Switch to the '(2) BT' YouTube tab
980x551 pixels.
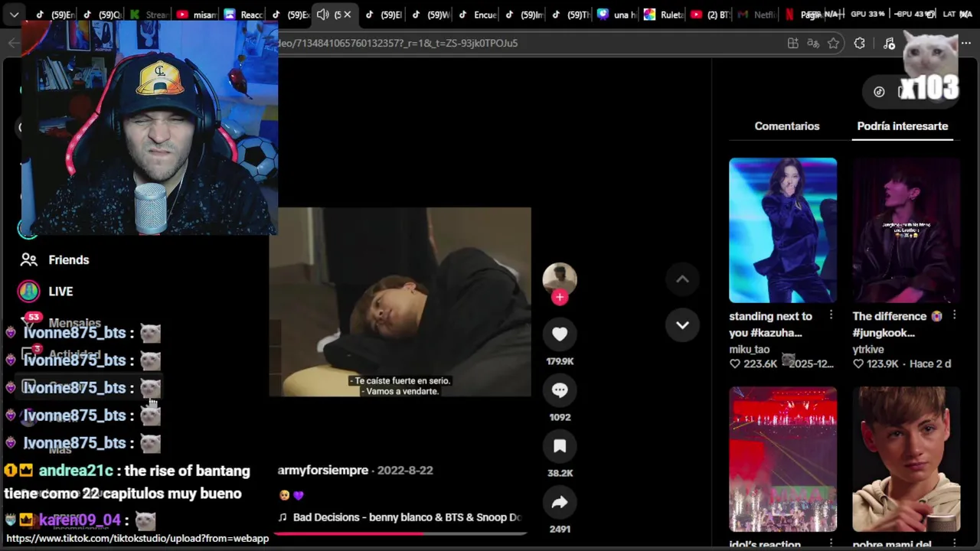coord(710,15)
